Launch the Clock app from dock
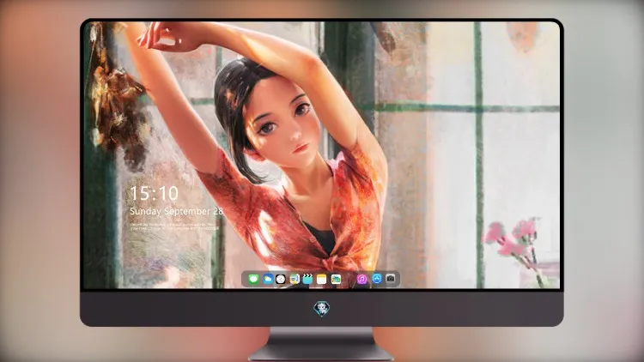 [281, 280]
